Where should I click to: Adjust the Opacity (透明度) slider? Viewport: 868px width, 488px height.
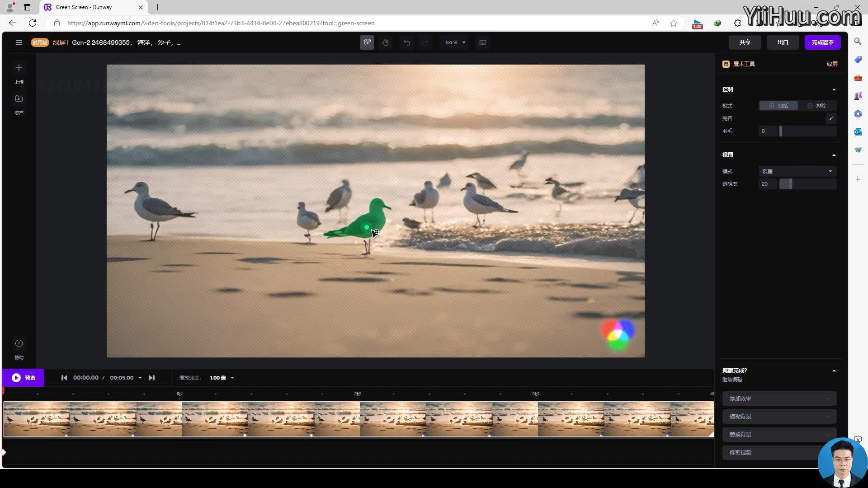(807, 184)
